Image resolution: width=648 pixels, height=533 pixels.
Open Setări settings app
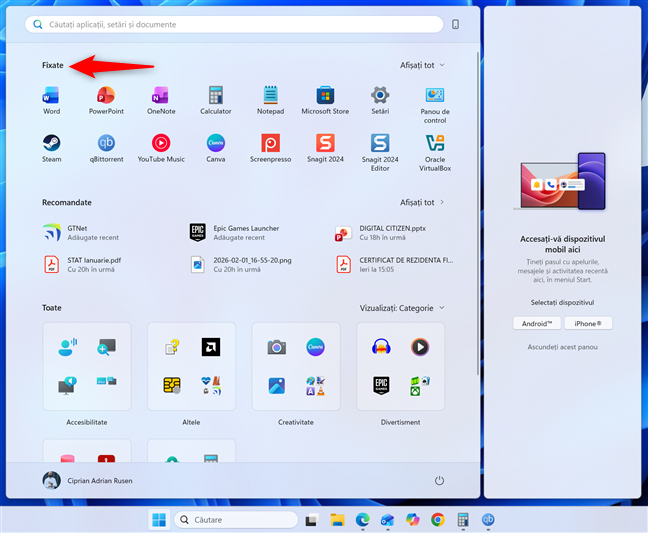pos(380,100)
